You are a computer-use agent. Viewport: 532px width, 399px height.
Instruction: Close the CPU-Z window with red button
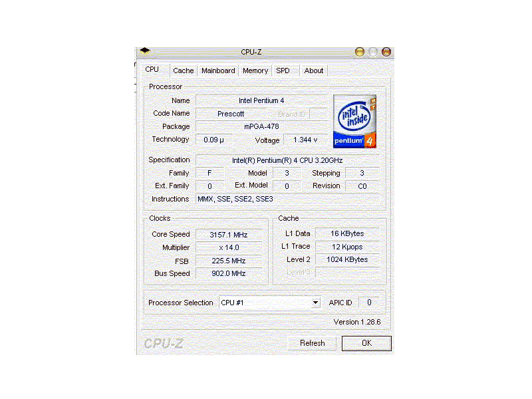[386, 52]
